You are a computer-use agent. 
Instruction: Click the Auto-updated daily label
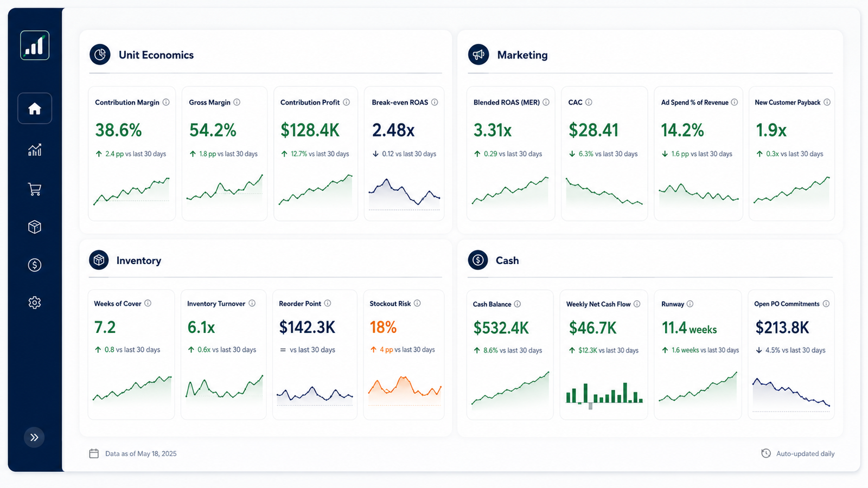805,453
